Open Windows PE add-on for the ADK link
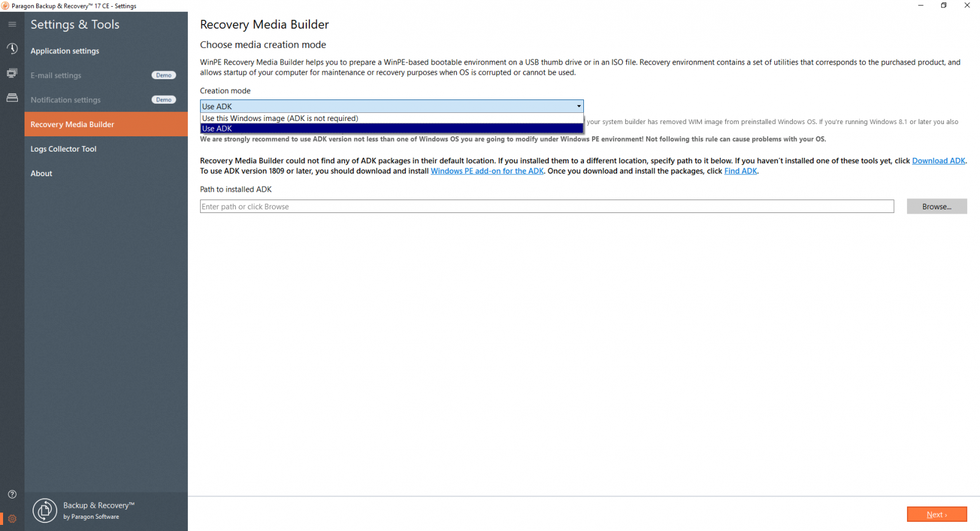This screenshot has width=980, height=531. pyautogui.click(x=487, y=171)
